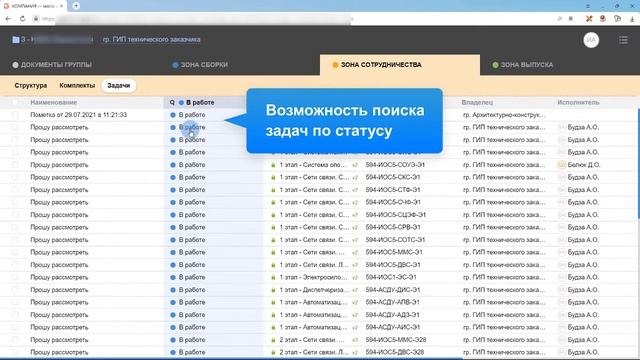This screenshot has width=640, height=360.
Task: Open the ИА user avatar menu
Action: [x=591, y=40]
